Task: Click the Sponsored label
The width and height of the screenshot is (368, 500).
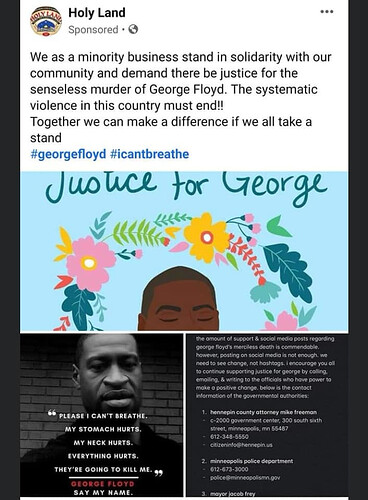Action: [x=93, y=30]
